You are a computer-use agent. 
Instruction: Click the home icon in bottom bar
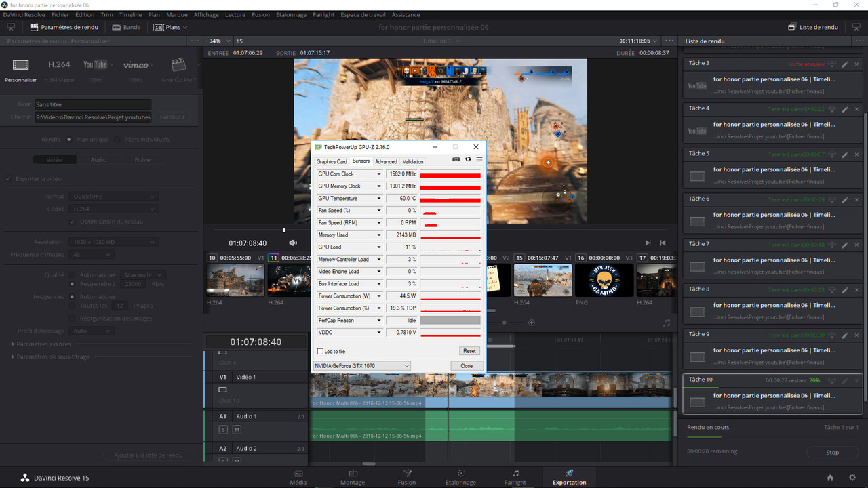(830, 478)
